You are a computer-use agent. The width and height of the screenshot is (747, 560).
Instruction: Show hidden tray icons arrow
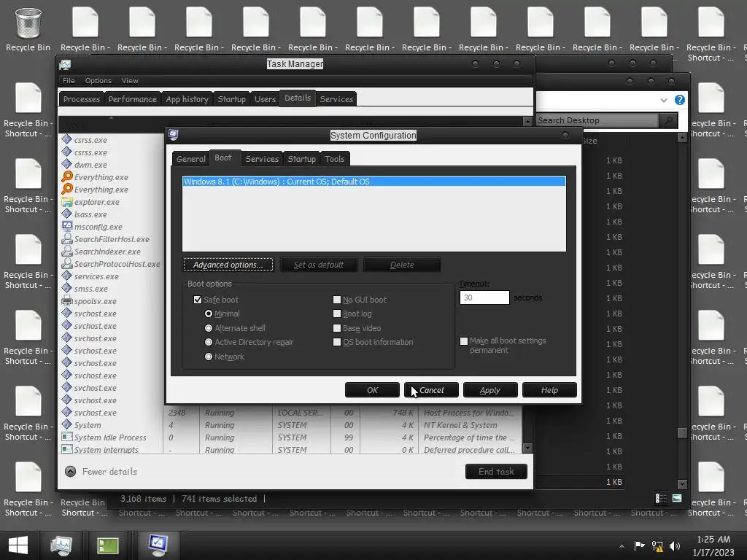coord(622,546)
